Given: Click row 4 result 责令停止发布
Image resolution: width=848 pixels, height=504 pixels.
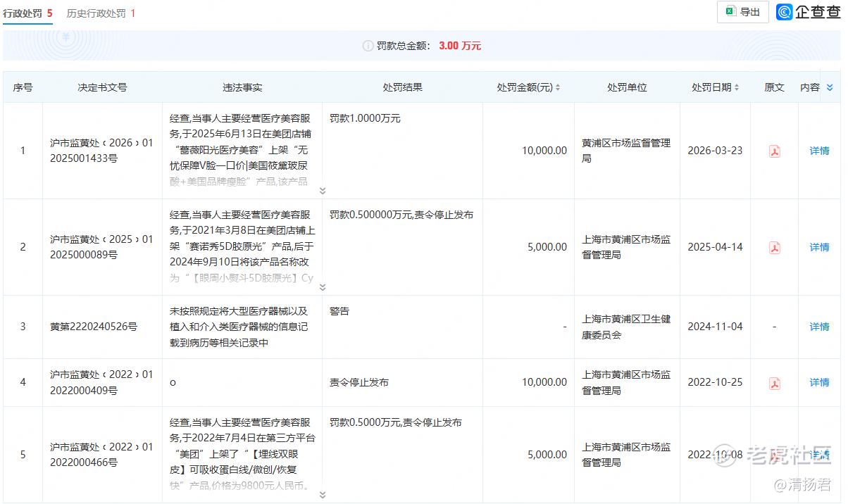Looking at the screenshot, I should [359, 382].
